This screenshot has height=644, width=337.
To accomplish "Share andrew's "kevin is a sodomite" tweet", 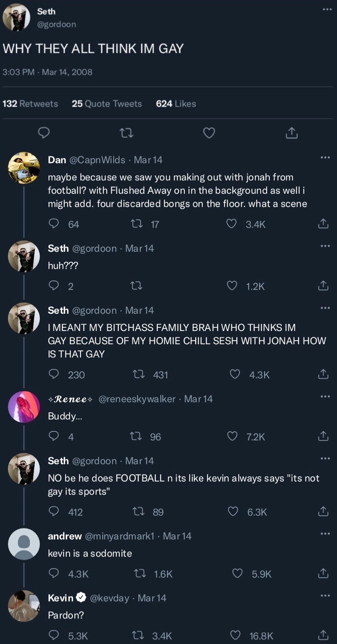I will [323, 574].
